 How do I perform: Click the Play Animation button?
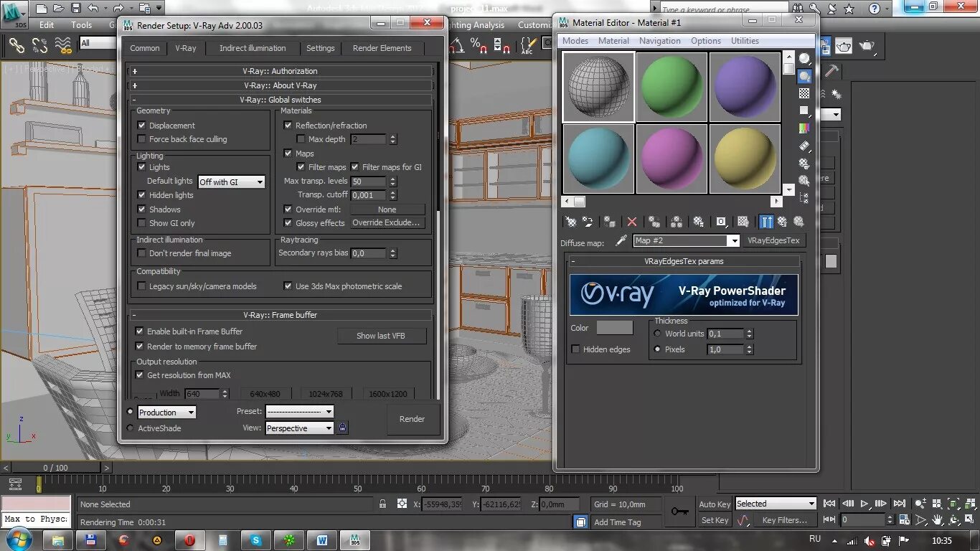coord(864,504)
